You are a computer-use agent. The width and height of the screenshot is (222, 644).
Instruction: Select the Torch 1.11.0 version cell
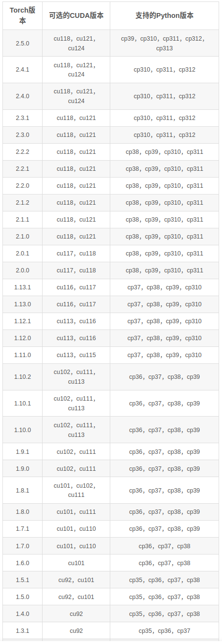(22, 355)
